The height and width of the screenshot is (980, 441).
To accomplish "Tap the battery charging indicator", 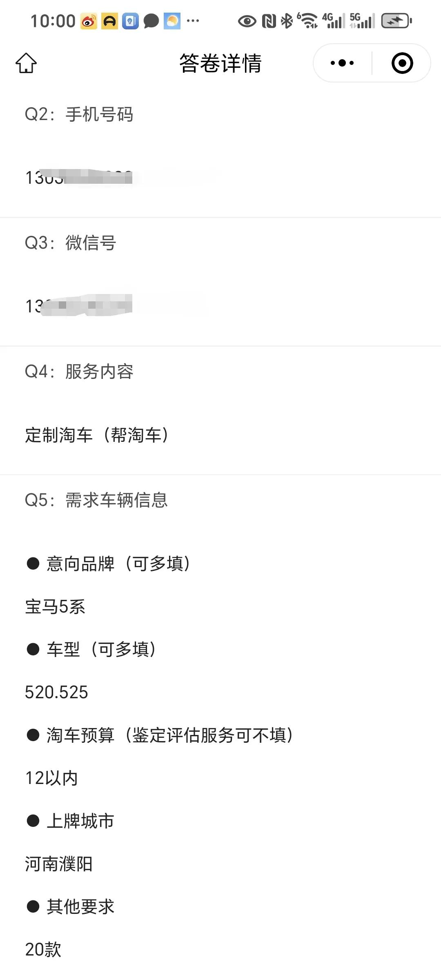I will coord(396,21).
